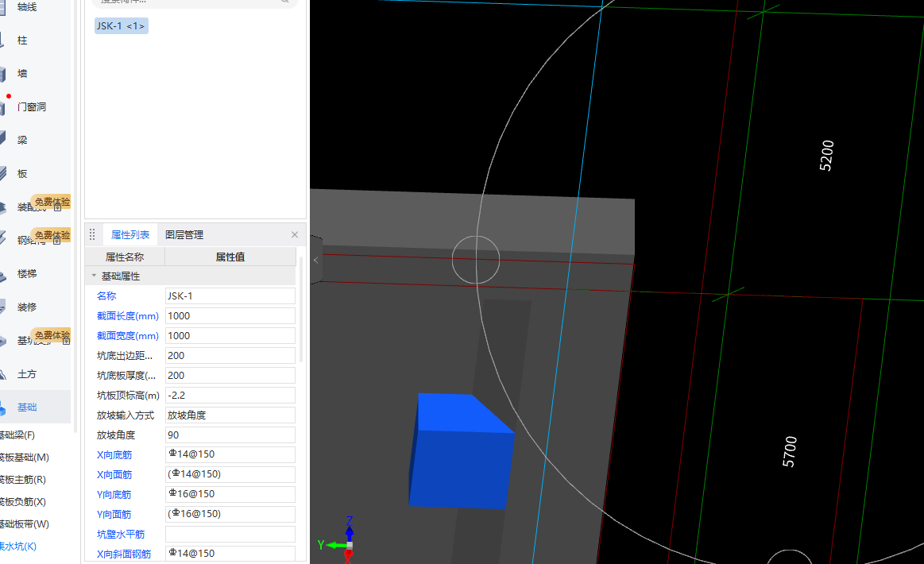Click the empty 坑壁水平筋 value field

tap(230, 534)
